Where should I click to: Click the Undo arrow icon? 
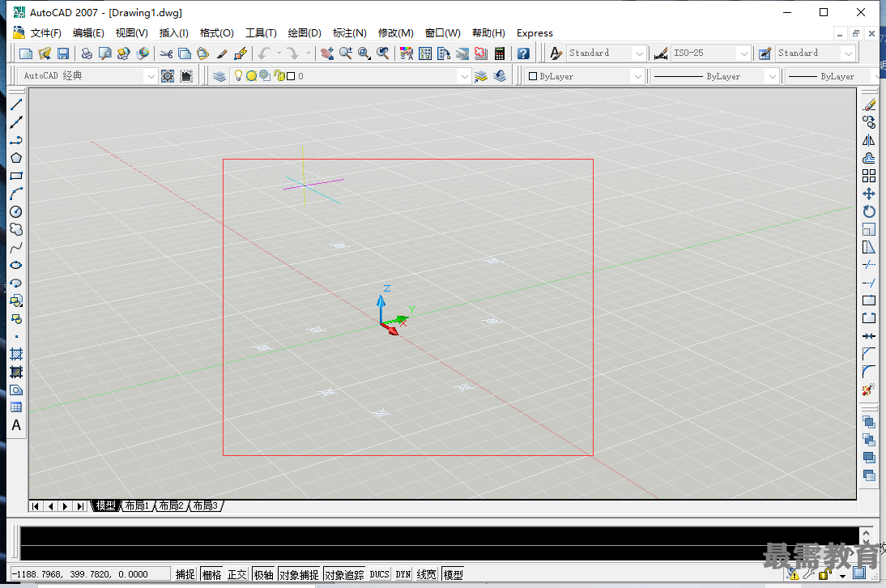[x=265, y=53]
